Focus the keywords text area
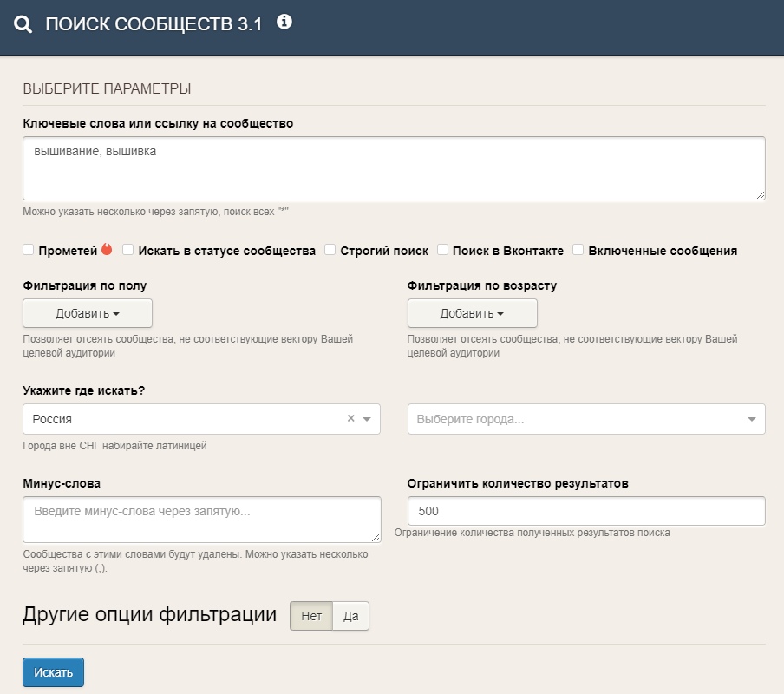 pos(394,168)
